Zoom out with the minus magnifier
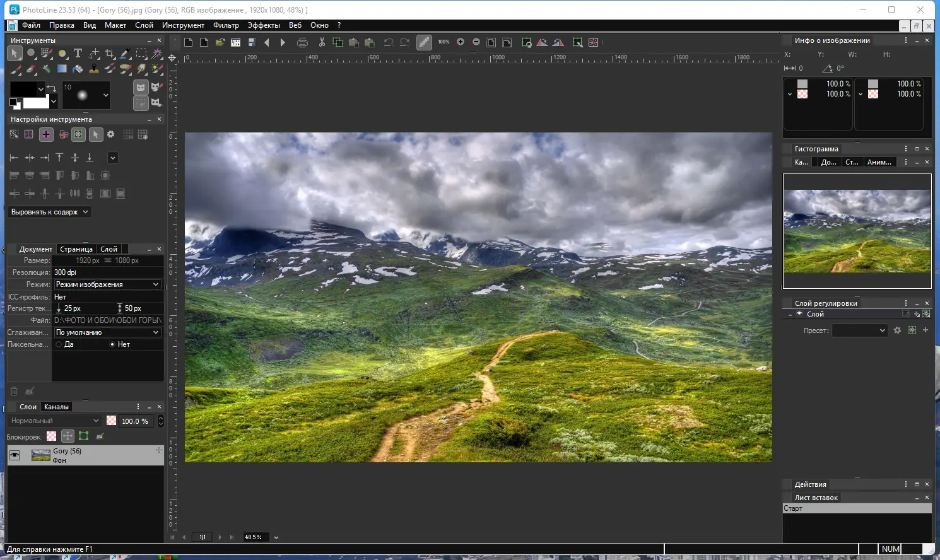 (x=476, y=42)
